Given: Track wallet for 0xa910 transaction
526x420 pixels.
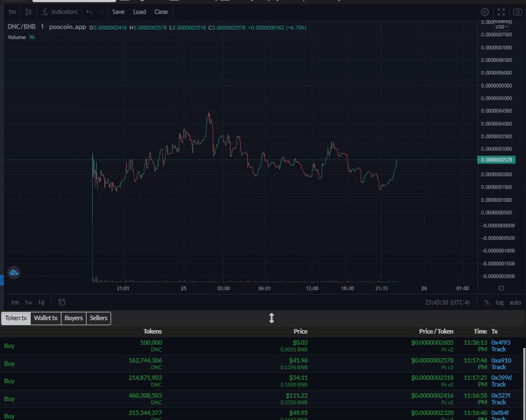Looking at the screenshot, I should point(499,367).
